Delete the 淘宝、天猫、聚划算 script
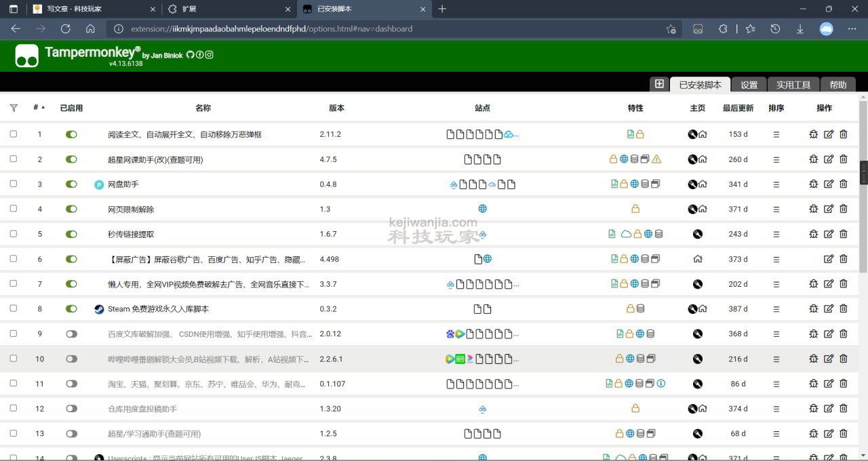 point(844,384)
